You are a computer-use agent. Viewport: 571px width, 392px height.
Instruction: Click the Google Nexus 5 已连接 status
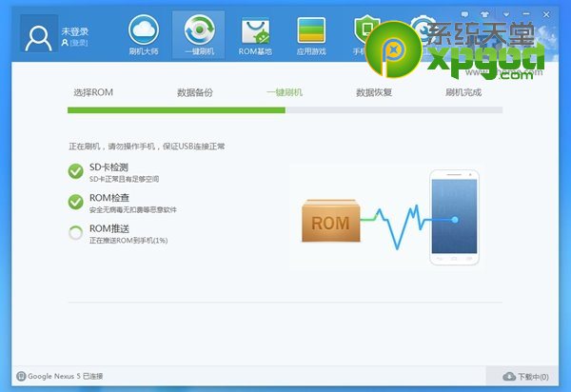tap(60, 376)
